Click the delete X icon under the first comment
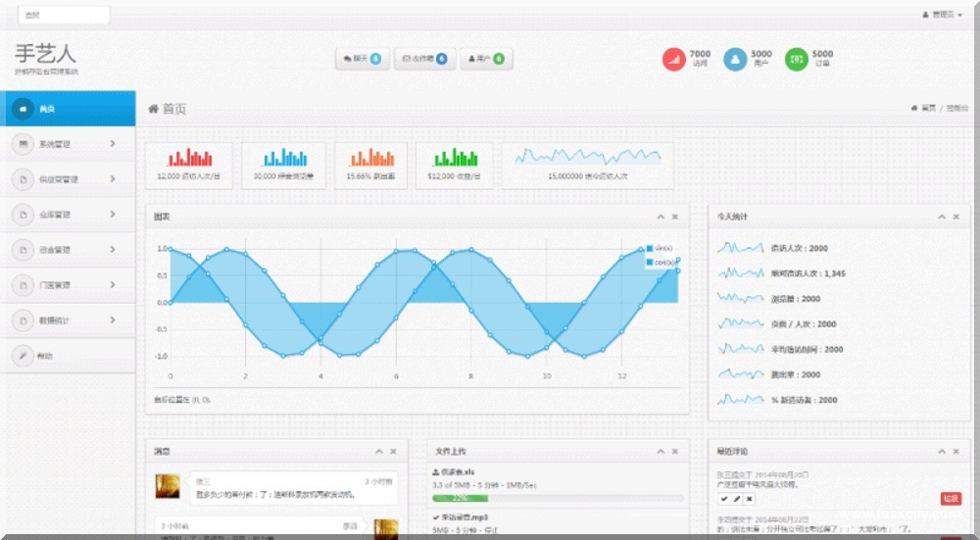 [749, 499]
